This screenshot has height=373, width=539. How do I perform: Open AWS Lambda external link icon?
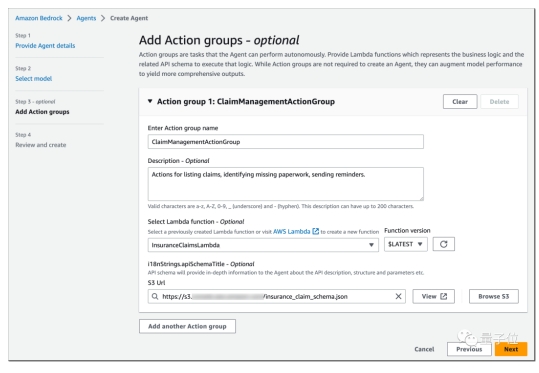[315, 231]
